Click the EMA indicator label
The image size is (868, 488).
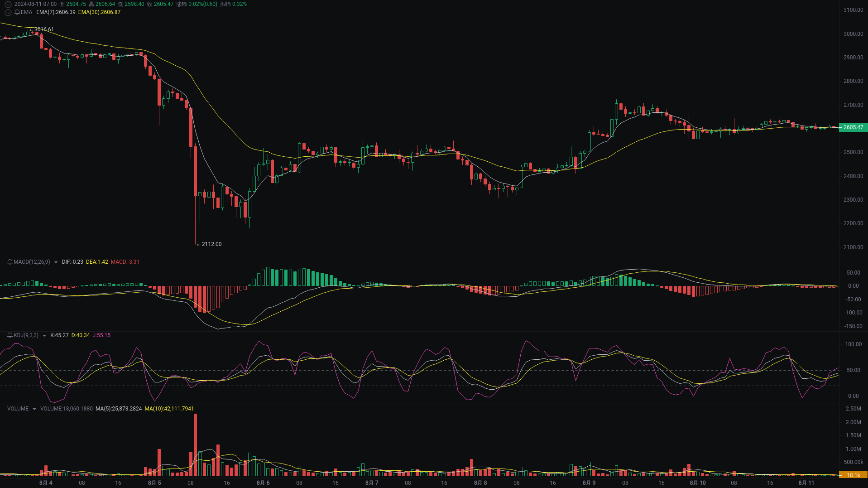point(27,12)
